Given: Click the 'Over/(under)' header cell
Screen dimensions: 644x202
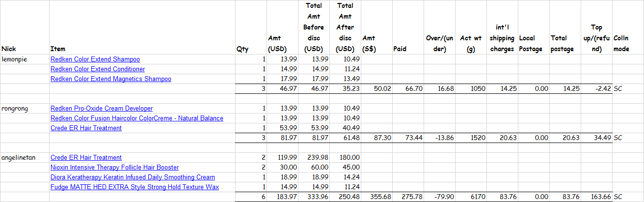Looking at the screenshot, I should point(440,27).
